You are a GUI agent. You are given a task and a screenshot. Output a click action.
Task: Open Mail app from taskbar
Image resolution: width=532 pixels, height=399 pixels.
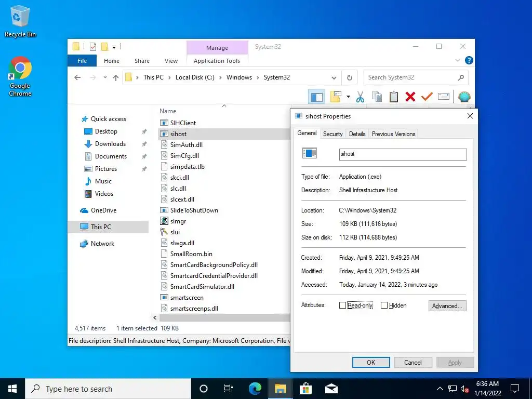(331, 389)
